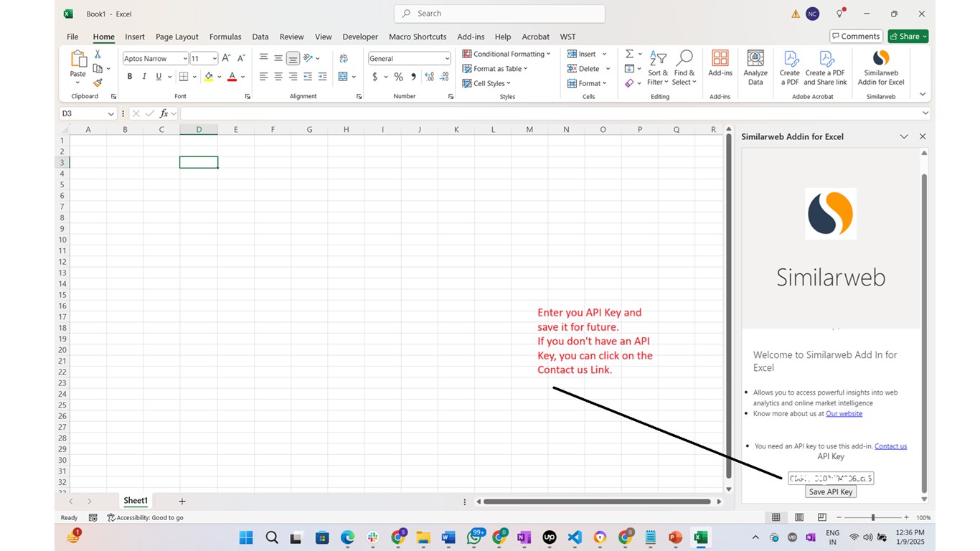Open Visual Studio Code from the taskbar
Viewport: 980px width, 551px height.
click(575, 537)
